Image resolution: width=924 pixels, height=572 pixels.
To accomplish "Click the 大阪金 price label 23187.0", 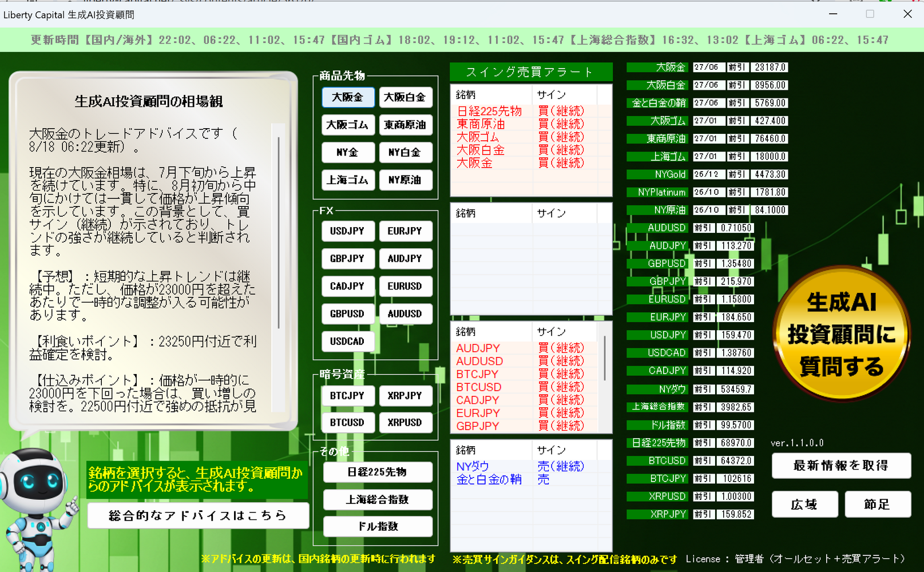I will (x=770, y=67).
